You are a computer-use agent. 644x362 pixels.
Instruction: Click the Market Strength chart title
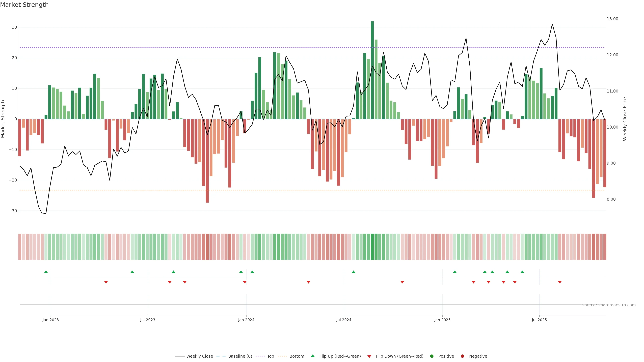pos(24,5)
